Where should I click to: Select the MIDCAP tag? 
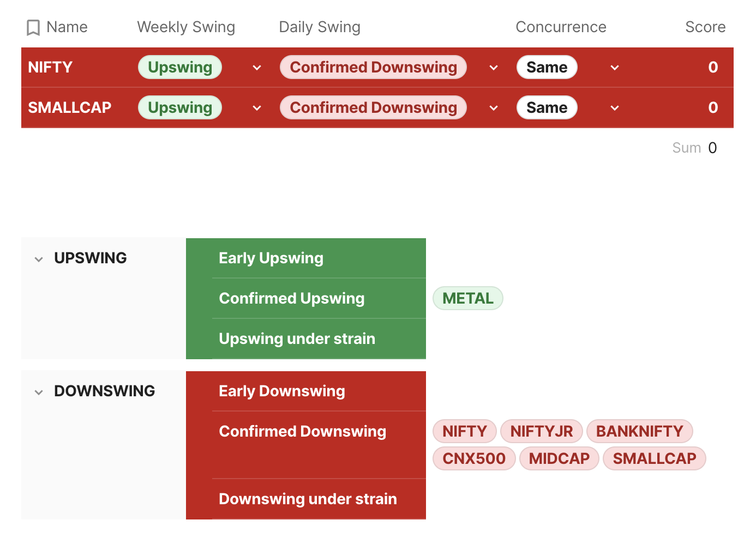tap(560, 458)
